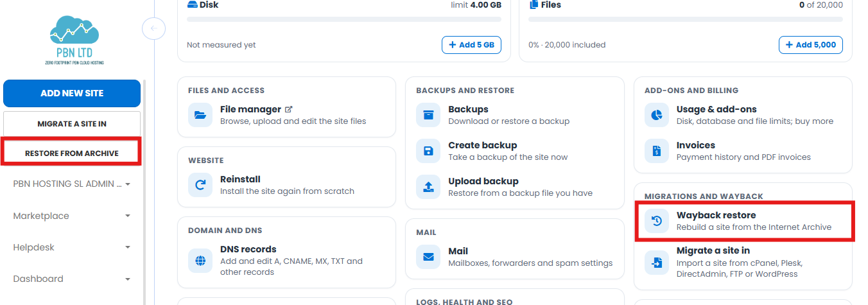
Task: Click the Invoices document icon
Action: 657,151
